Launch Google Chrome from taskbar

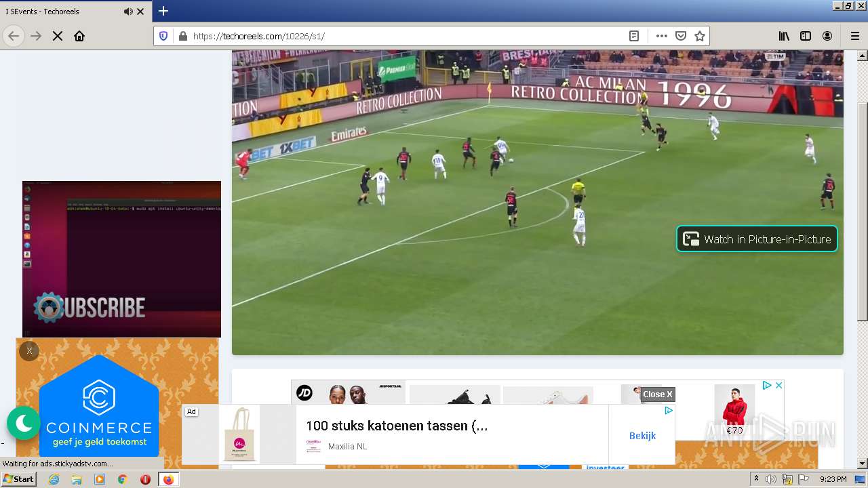coord(123,479)
